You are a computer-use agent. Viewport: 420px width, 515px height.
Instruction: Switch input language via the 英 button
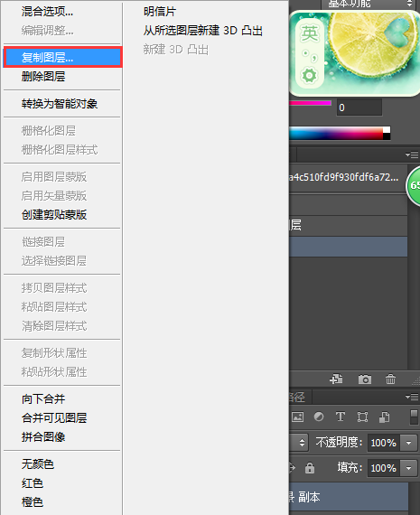310,33
